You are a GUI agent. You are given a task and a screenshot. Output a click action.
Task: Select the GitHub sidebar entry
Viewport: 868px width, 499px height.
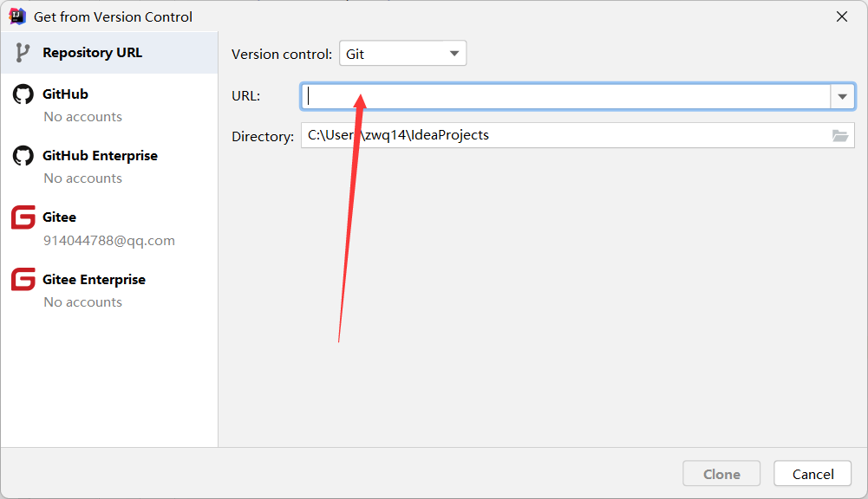click(x=109, y=105)
